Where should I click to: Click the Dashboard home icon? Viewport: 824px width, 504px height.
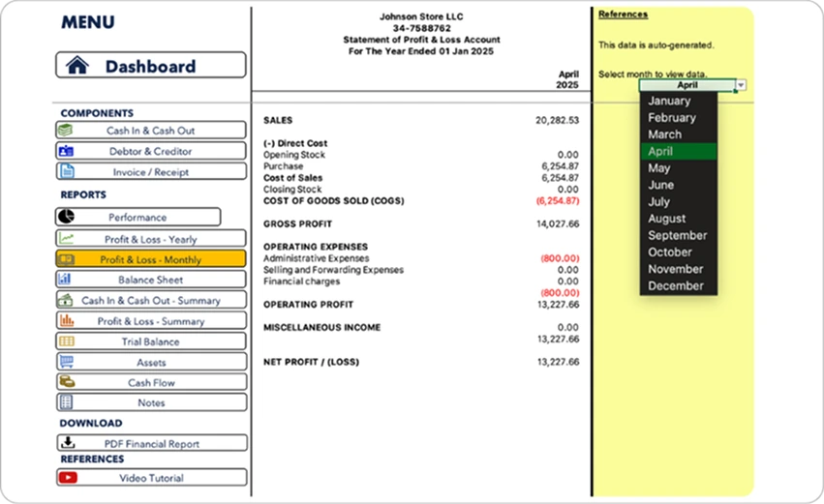77,66
